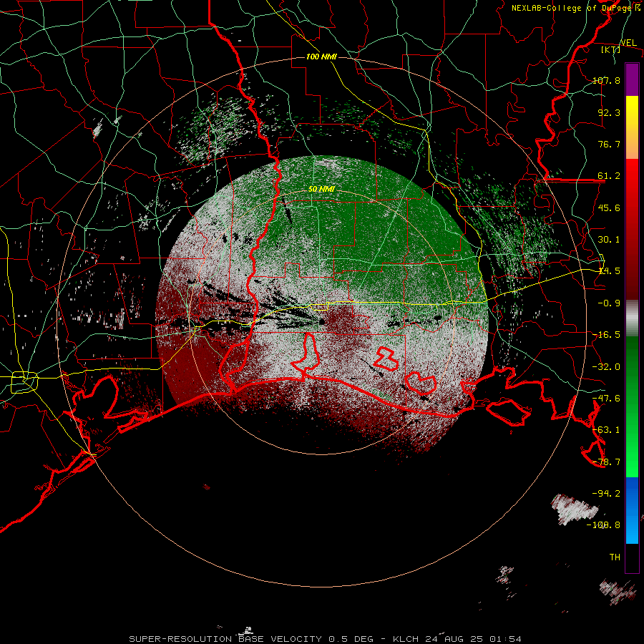This screenshot has width=644, height=644.
Task: Pick the gray near-zero segment of the color bar
Action: pyautogui.click(x=632, y=318)
